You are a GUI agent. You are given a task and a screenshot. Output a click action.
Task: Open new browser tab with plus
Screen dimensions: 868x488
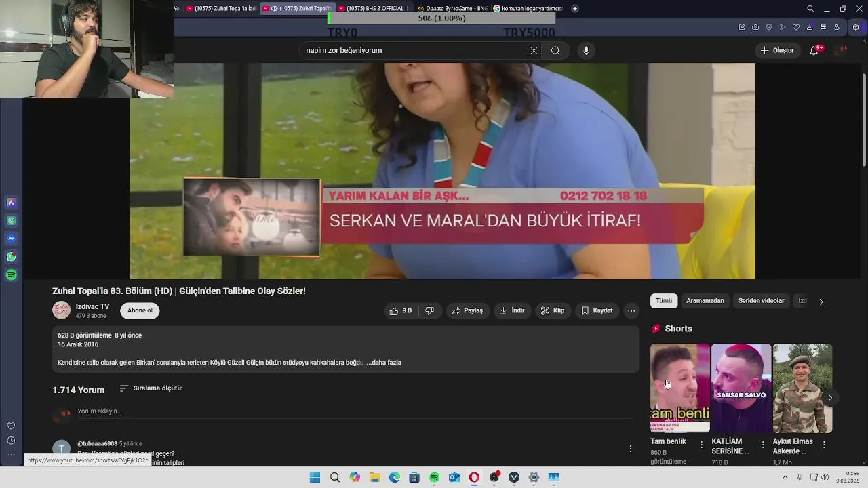[x=575, y=9]
